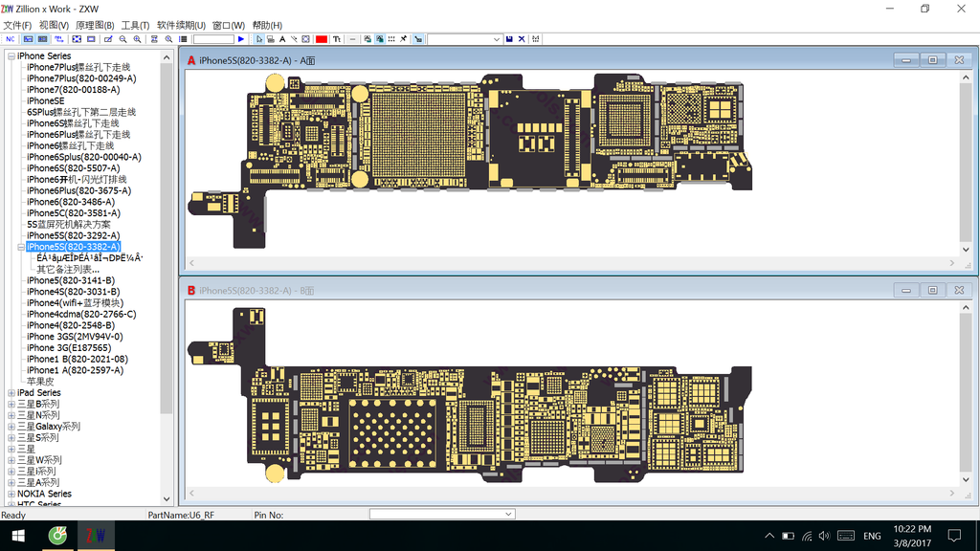This screenshot has height=551, width=980.
Task: Open the 帮助(H) menu
Action: (x=267, y=25)
